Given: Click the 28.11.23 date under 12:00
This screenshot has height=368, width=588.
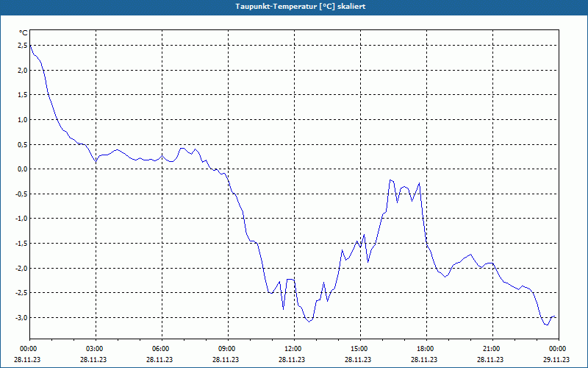Looking at the screenshot, I should coord(292,359).
